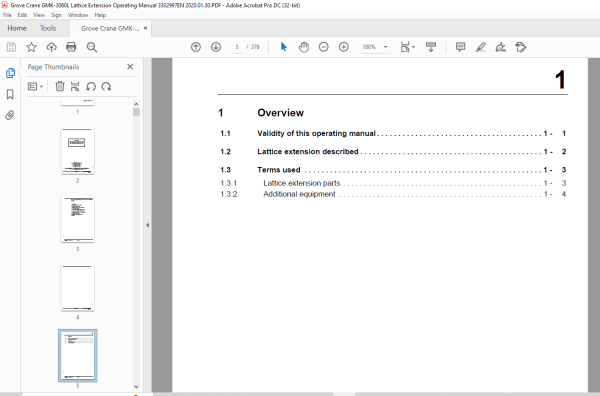The height and width of the screenshot is (396, 600).
Task: Switch to the Tools tab
Action: point(48,28)
